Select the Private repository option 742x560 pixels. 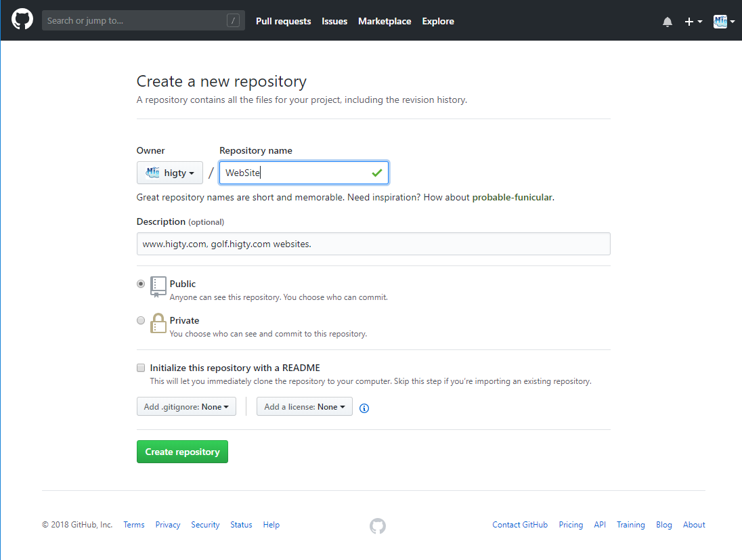(141, 320)
